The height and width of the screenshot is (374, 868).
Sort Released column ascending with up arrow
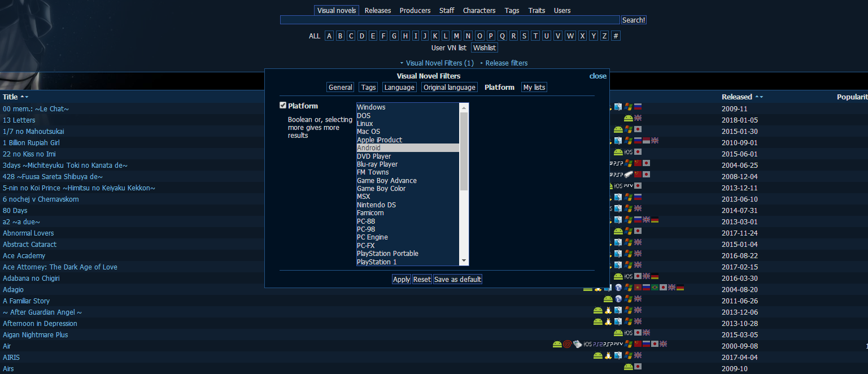click(x=757, y=97)
